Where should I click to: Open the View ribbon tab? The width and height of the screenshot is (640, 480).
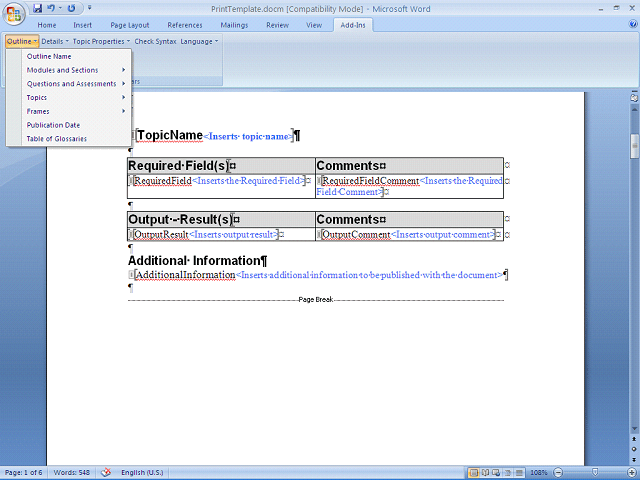pyautogui.click(x=314, y=25)
